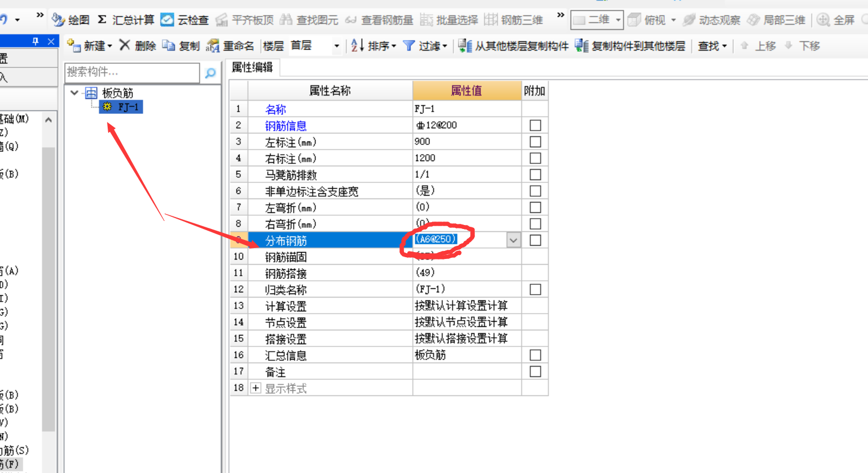The image size is (868, 473).
Task: Tick the 左弯折 附加 checkbox
Action: coord(535,207)
